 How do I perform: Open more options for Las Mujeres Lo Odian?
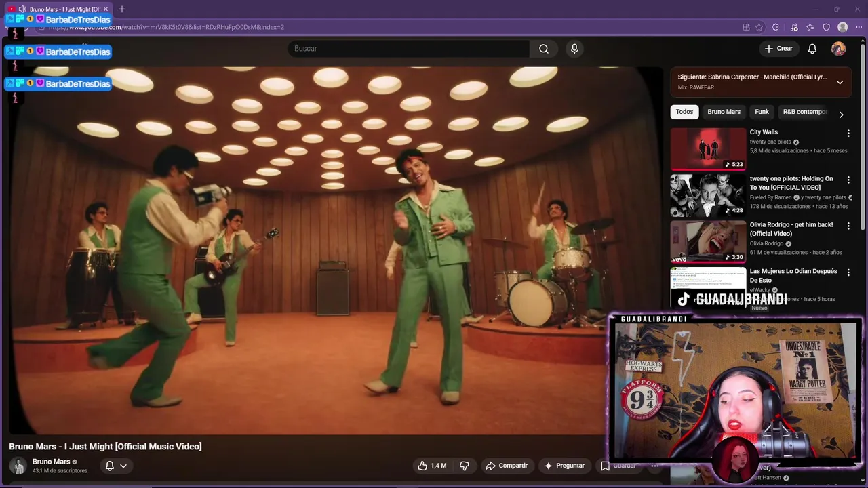tap(848, 272)
